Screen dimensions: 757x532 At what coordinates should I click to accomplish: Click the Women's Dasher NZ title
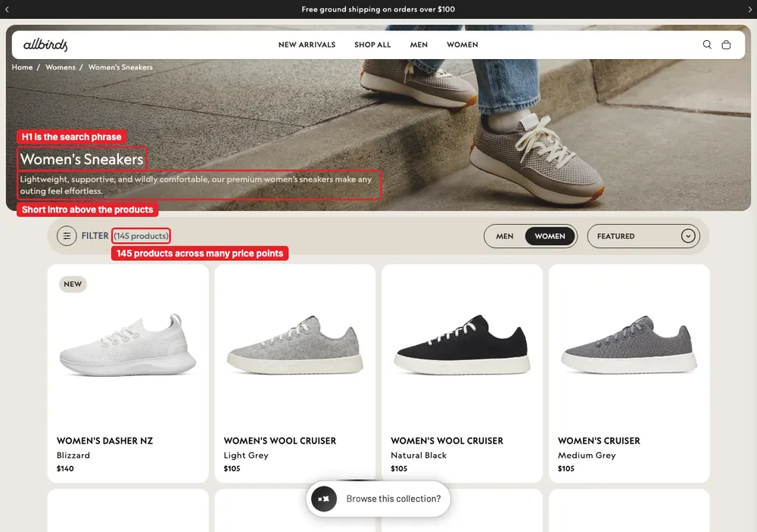coord(104,440)
